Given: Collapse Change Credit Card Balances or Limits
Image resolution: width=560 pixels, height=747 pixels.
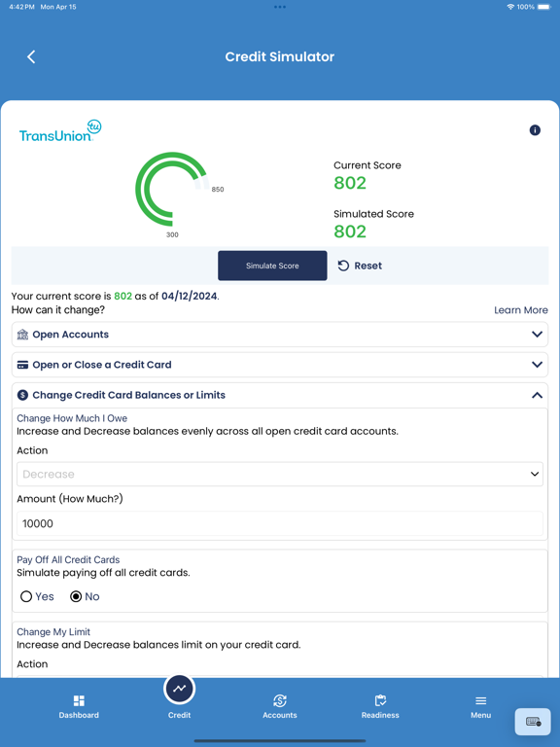Looking at the screenshot, I should pos(280,395).
